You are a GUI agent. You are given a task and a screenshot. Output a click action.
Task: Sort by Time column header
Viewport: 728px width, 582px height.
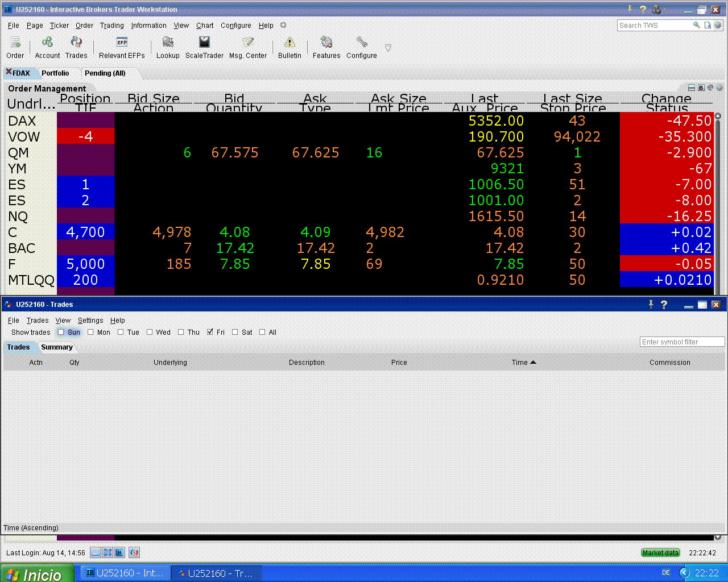(x=524, y=362)
